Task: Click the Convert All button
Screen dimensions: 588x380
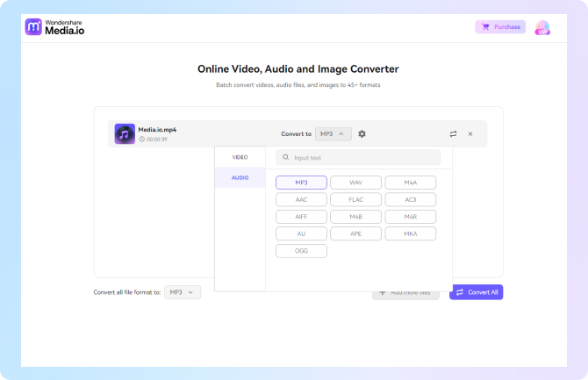Action: (476, 292)
